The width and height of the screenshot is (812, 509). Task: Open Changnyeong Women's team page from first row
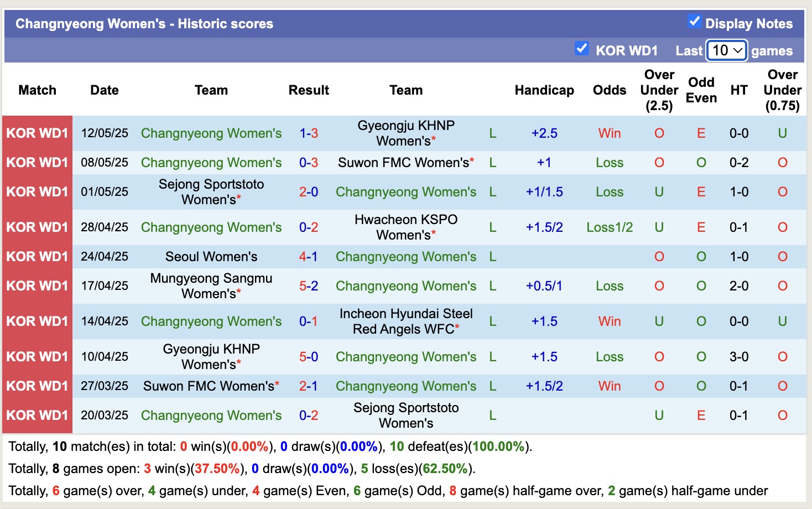tap(211, 133)
